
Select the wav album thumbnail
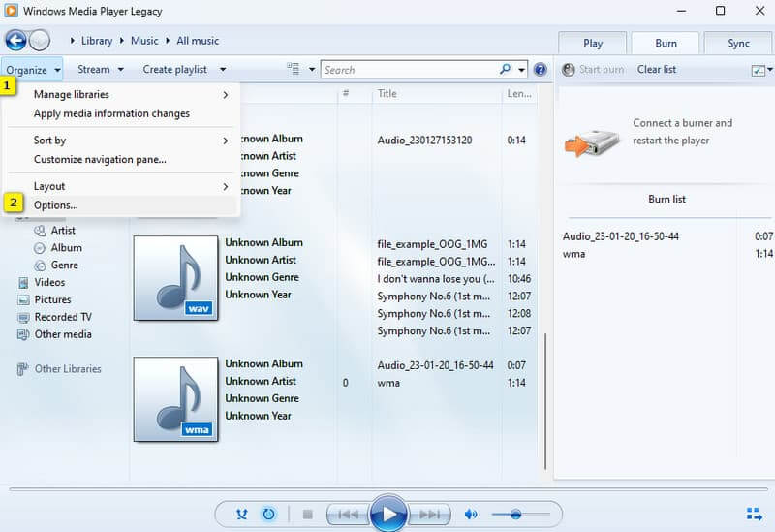pos(176,278)
